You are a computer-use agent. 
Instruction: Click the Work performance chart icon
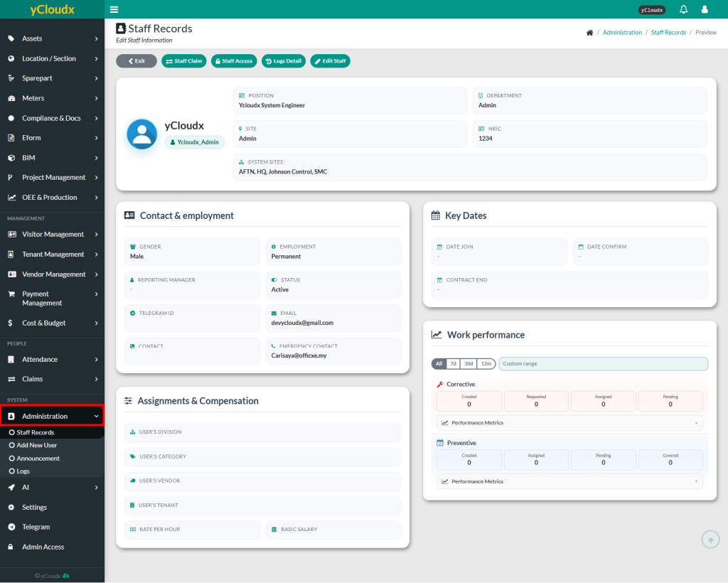point(437,335)
